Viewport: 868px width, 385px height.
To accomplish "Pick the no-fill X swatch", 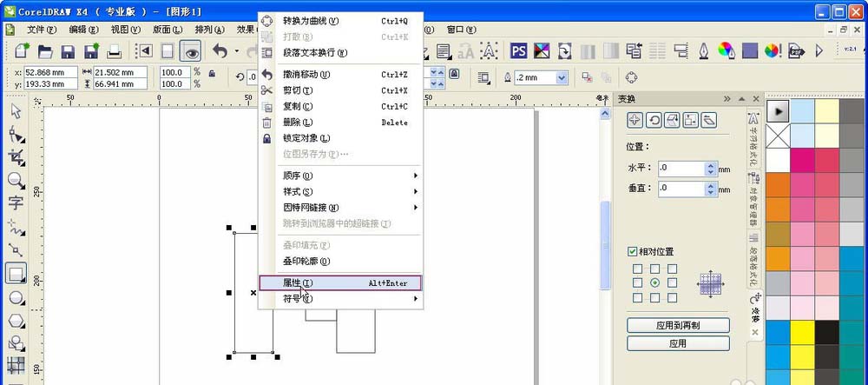I will pos(779,136).
